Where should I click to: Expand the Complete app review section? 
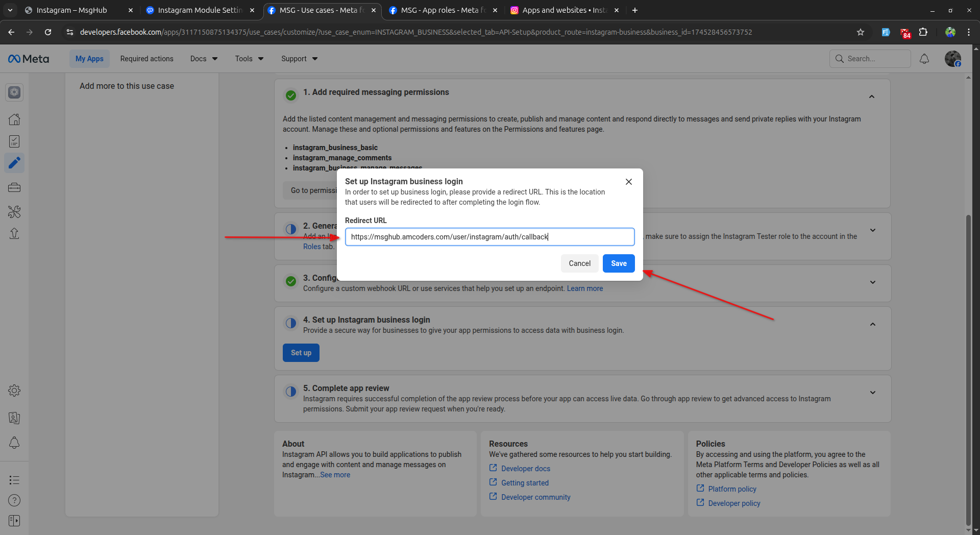click(x=873, y=392)
